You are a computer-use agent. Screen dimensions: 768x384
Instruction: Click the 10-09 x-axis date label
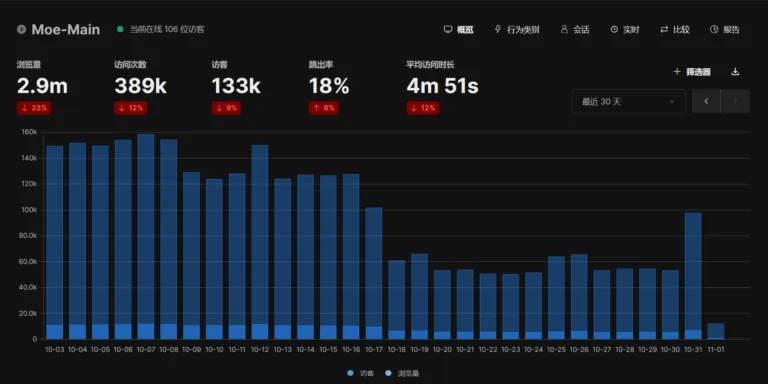[192, 350]
